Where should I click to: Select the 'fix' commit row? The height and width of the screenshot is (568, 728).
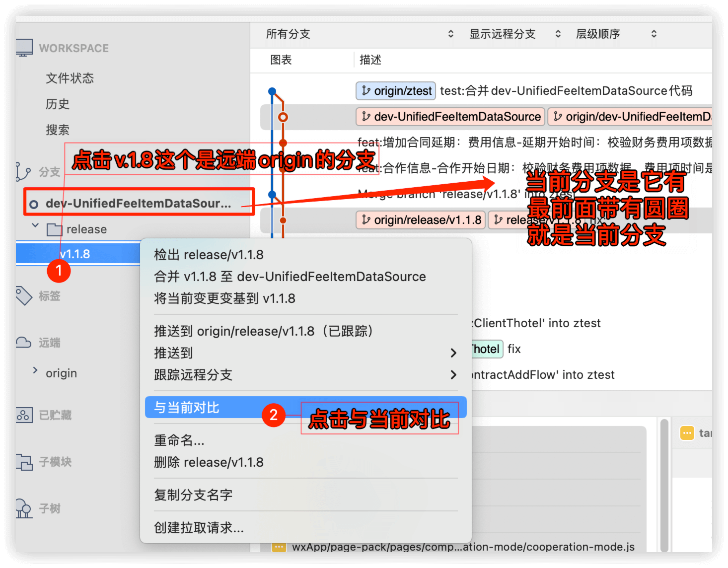point(514,349)
